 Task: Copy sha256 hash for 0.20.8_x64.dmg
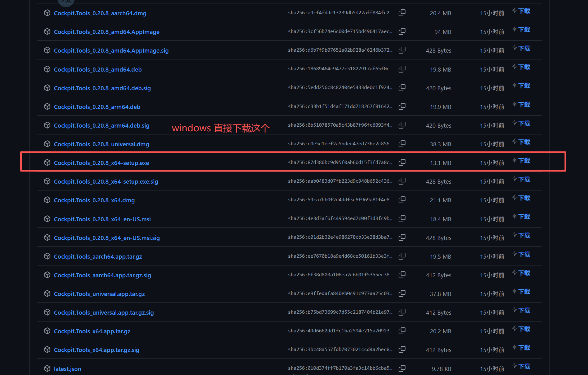pos(402,200)
